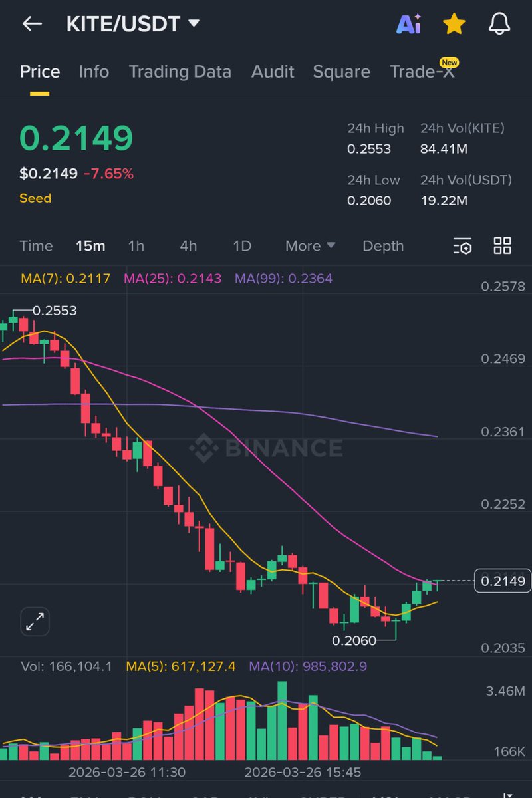The image size is (532, 798).
Task: Click the 24h Low value 0.2060
Action: [369, 200]
